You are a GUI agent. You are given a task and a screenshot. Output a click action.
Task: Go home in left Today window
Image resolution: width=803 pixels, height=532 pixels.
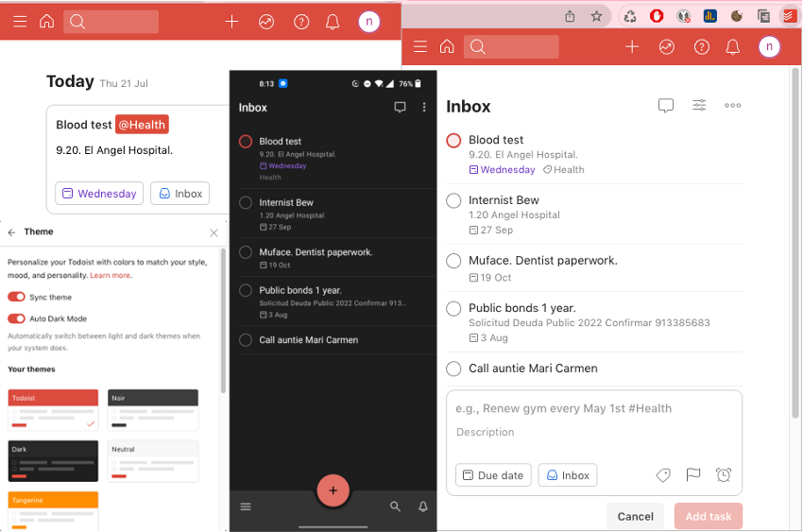coord(46,22)
